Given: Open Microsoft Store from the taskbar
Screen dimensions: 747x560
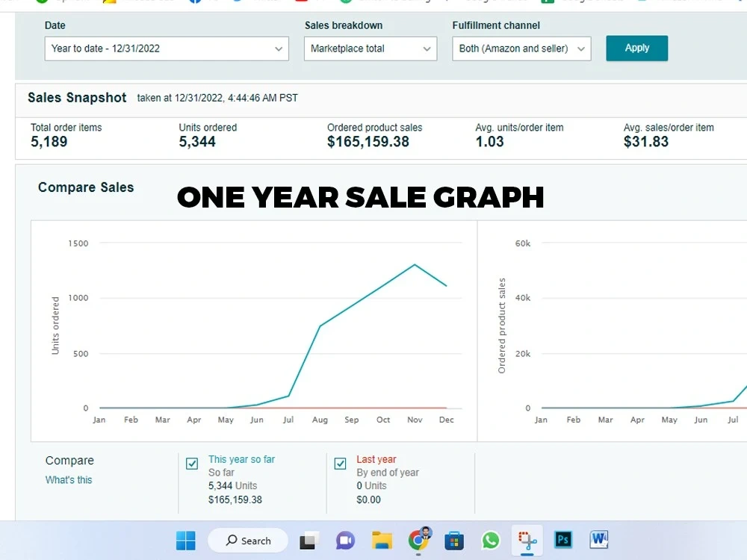Looking at the screenshot, I should point(454,541).
